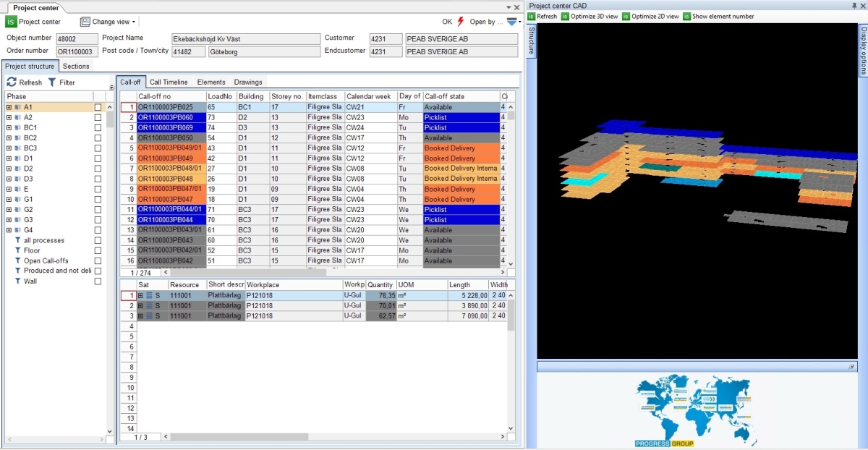Click the Project Name input field
Screen dimensions: 868x450
(x=245, y=38)
